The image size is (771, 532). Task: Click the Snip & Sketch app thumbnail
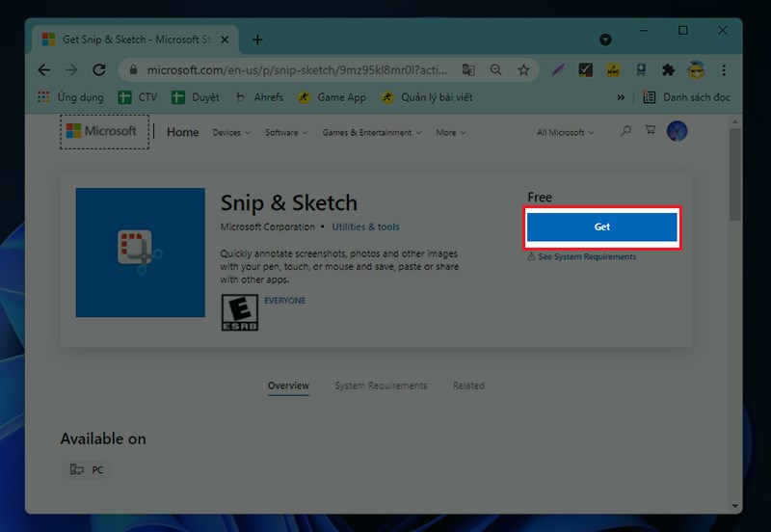(x=140, y=253)
